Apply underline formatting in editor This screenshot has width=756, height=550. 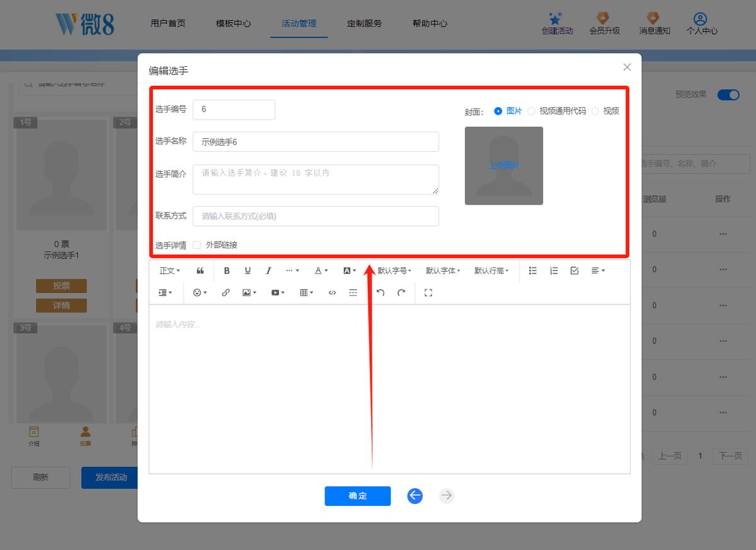248,270
